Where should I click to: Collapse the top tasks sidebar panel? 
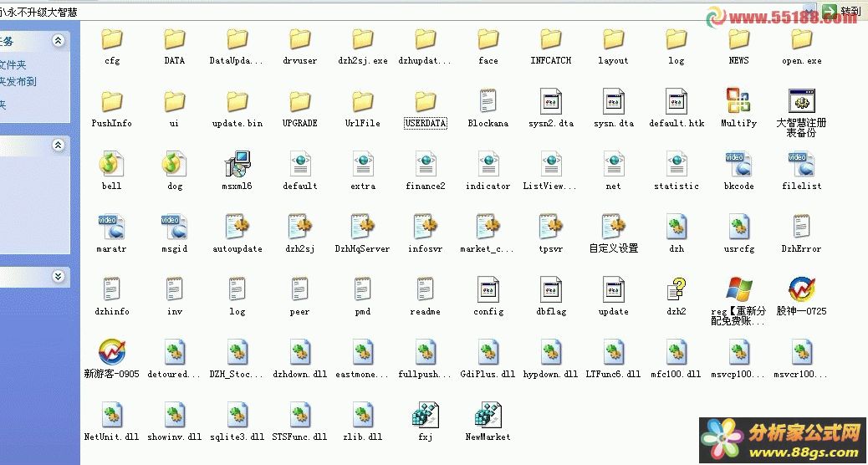tap(58, 40)
